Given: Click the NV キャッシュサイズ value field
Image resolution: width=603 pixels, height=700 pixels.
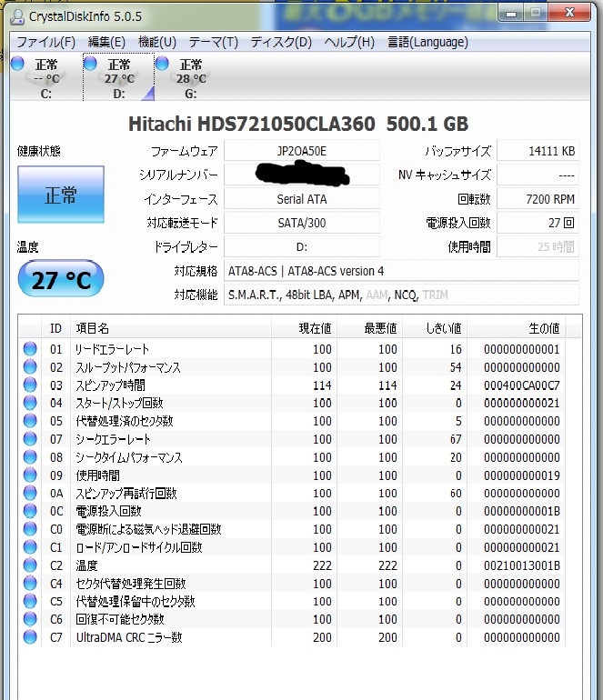Looking at the screenshot, I should pyautogui.click(x=538, y=175).
